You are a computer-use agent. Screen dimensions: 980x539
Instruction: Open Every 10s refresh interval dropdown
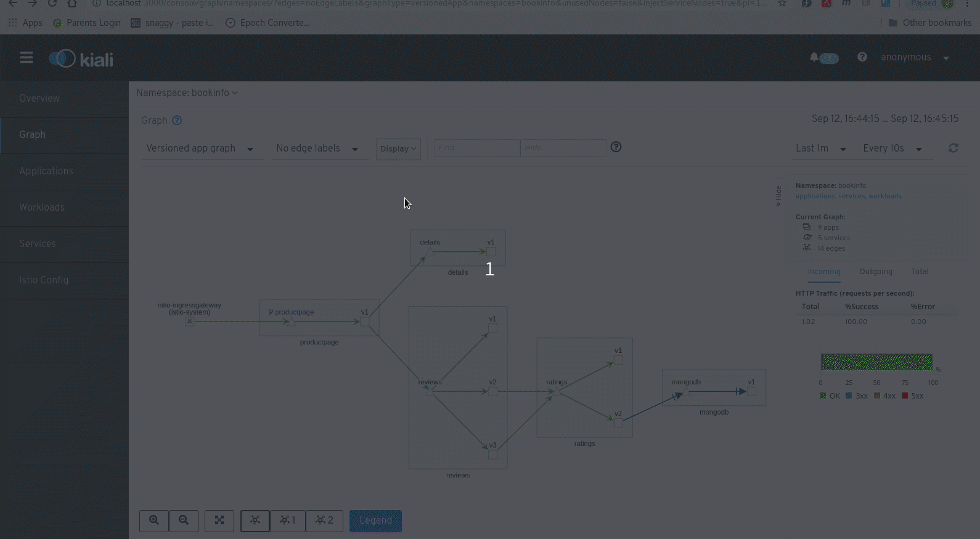pyautogui.click(x=893, y=148)
